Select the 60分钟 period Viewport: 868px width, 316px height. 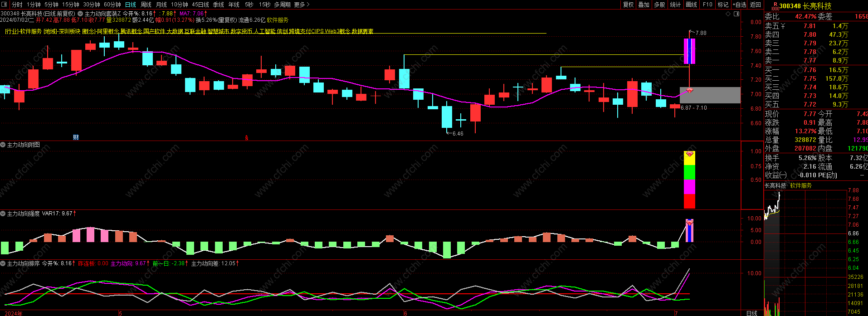point(112,5)
